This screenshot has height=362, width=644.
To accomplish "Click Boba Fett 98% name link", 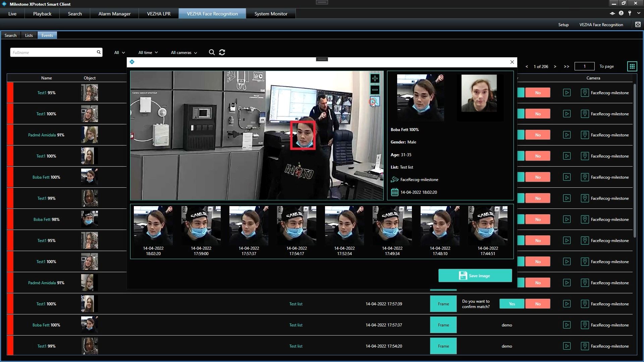I will (x=46, y=220).
